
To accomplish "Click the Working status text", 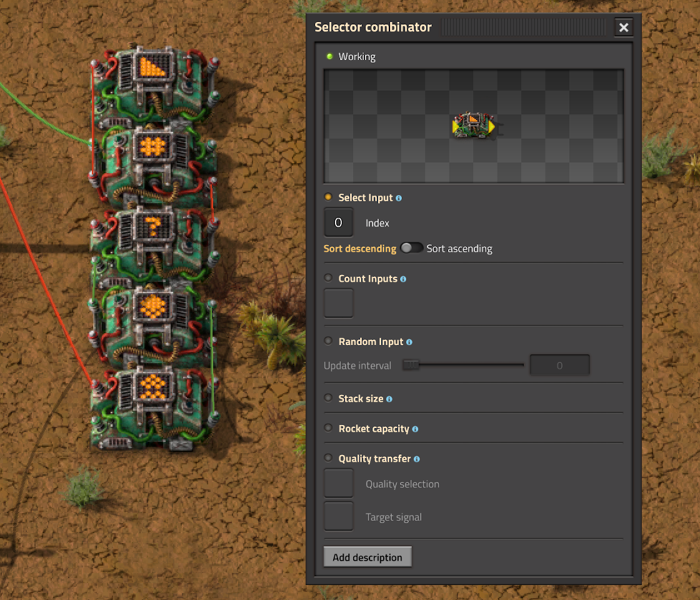I will [x=357, y=57].
